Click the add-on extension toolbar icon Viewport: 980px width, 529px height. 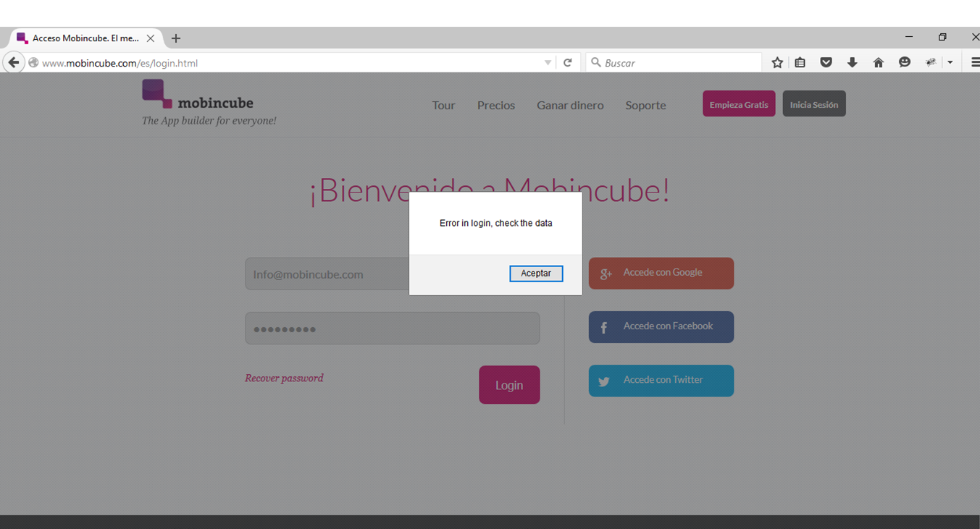coord(931,63)
